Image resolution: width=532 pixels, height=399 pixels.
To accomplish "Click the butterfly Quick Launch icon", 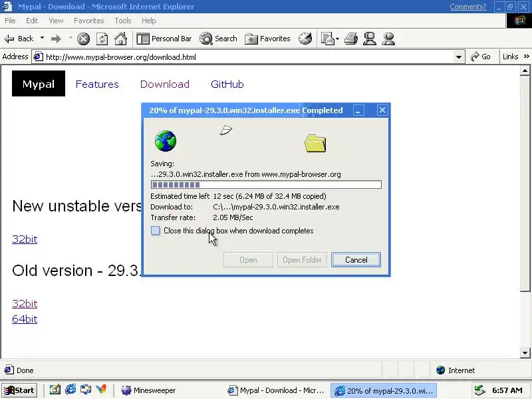I will click(x=101, y=390).
